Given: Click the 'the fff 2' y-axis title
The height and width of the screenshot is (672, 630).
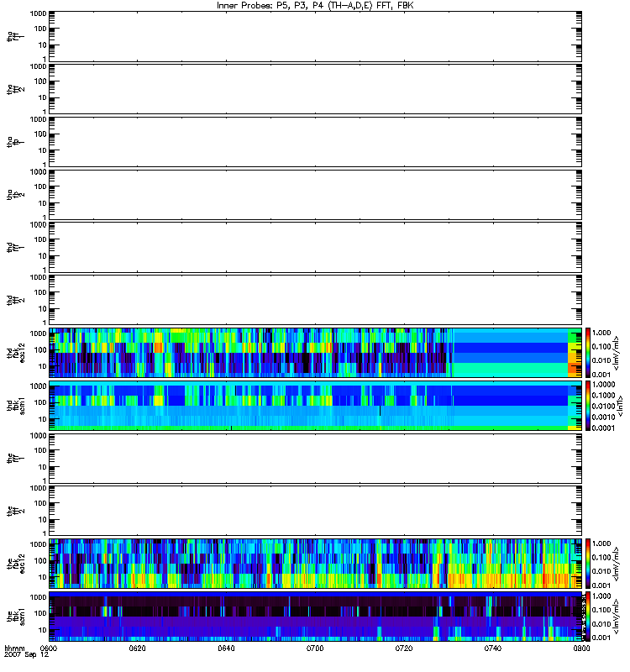Looking at the screenshot, I should (x=16, y=511).
